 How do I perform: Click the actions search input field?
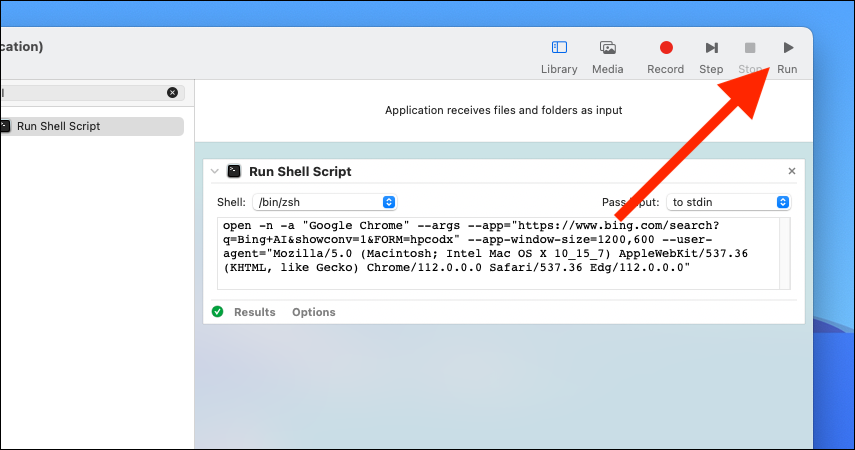(82, 93)
